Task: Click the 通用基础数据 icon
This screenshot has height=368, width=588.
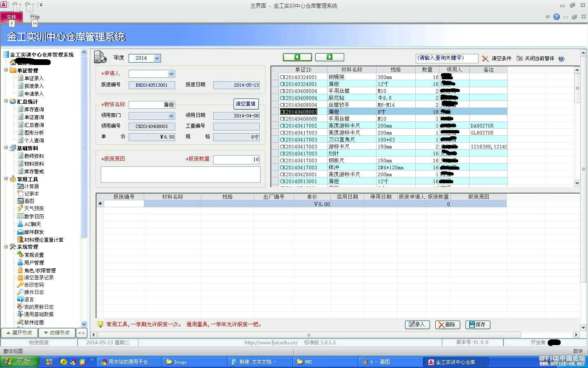Action: point(20,314)
